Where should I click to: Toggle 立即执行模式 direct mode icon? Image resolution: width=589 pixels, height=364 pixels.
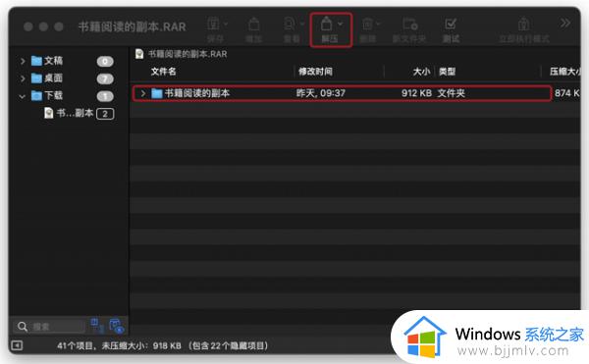click(x=523, y=24)
